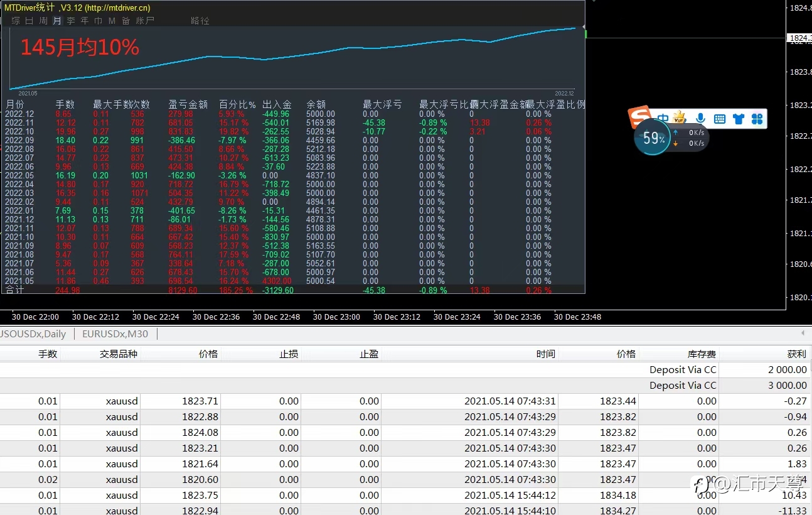Sort by 获利 column header
The image size is (812, 515).
click(x=797, y=354)
